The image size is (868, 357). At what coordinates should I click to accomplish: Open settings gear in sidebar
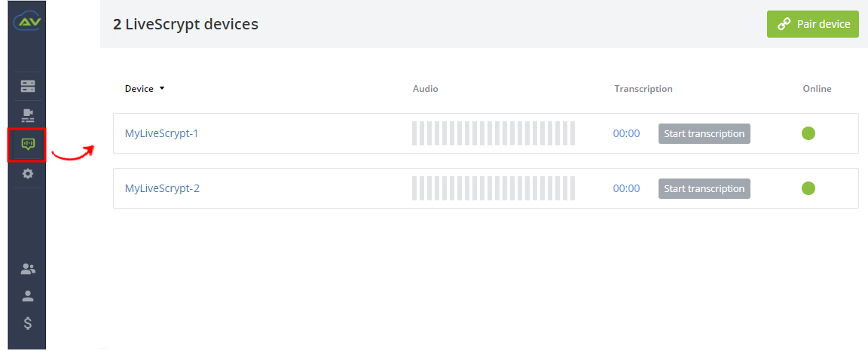tap(28, 174)
